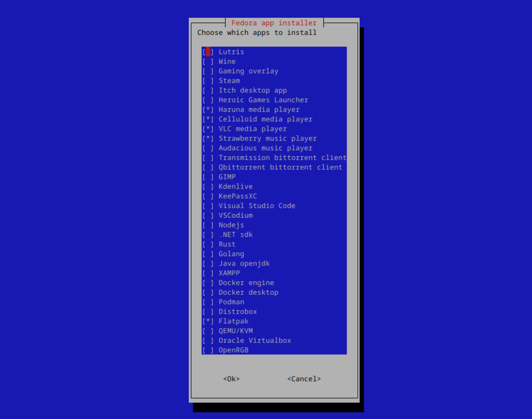Select Docker engine checkbox
The image size is (532, 419).
click(x=208, y=283)
